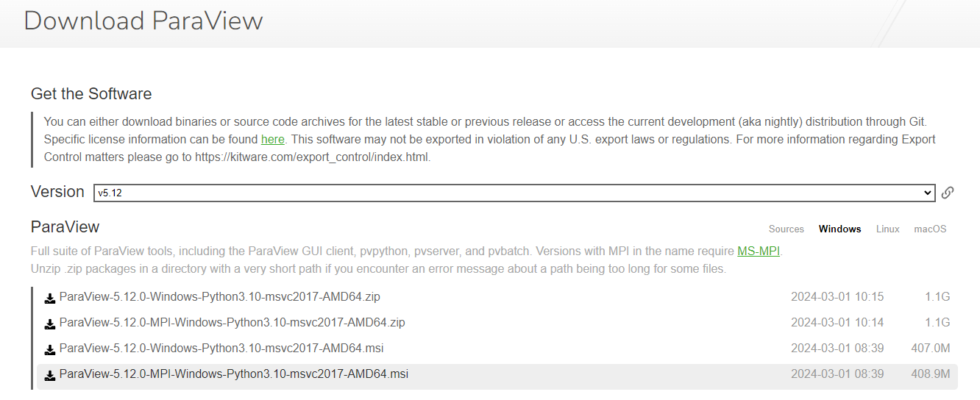Download ParaView-5.12.0-MPI-Windows-Python3.10 msi file
Screen dimensions: 980x400
click(x=233, y=374)
